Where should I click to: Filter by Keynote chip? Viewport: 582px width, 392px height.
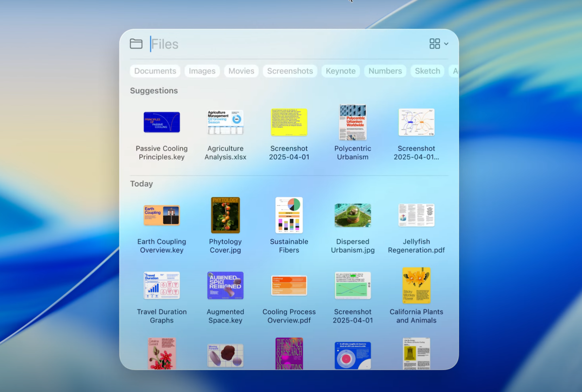(x=340, y=71)
